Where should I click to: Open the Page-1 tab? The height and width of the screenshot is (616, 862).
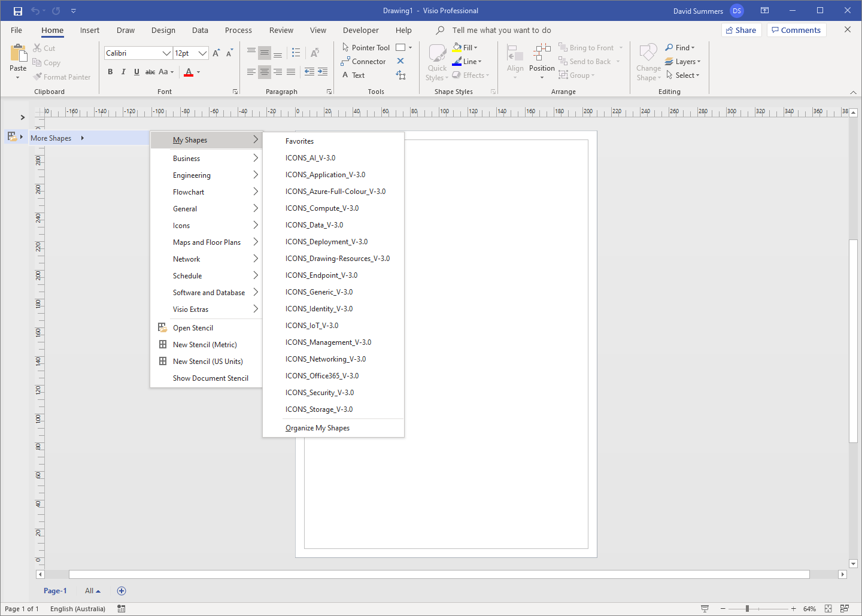click(x=55, y=591)
